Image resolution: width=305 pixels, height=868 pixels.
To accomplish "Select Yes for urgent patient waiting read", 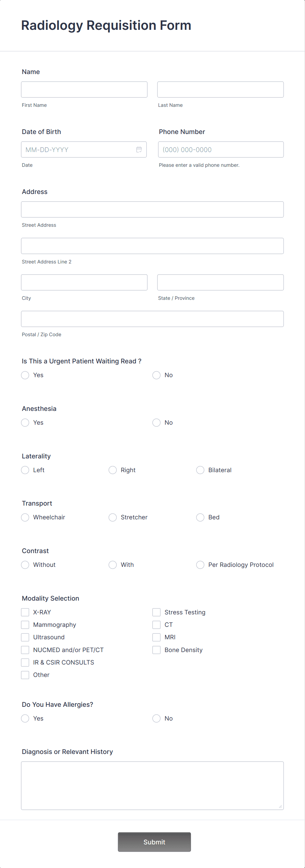I will click(x=25, y=375).
